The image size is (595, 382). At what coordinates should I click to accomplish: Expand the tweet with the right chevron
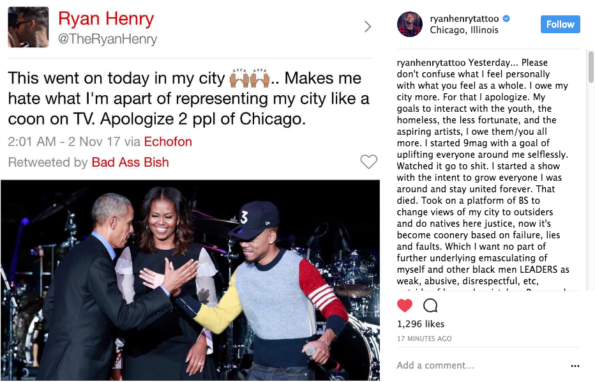click(367, 27)
